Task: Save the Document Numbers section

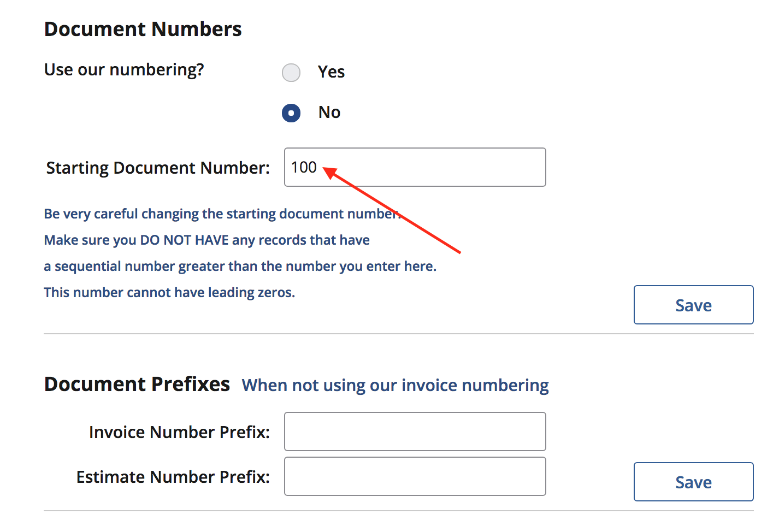Action: 693,305
